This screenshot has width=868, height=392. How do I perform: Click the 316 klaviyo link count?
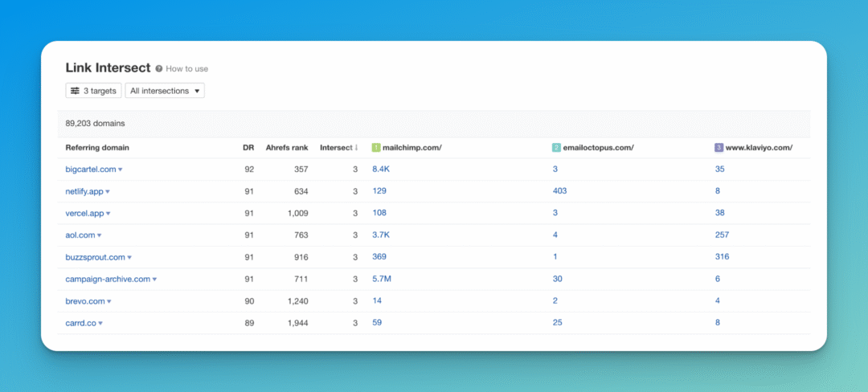(x=722, y=256)
